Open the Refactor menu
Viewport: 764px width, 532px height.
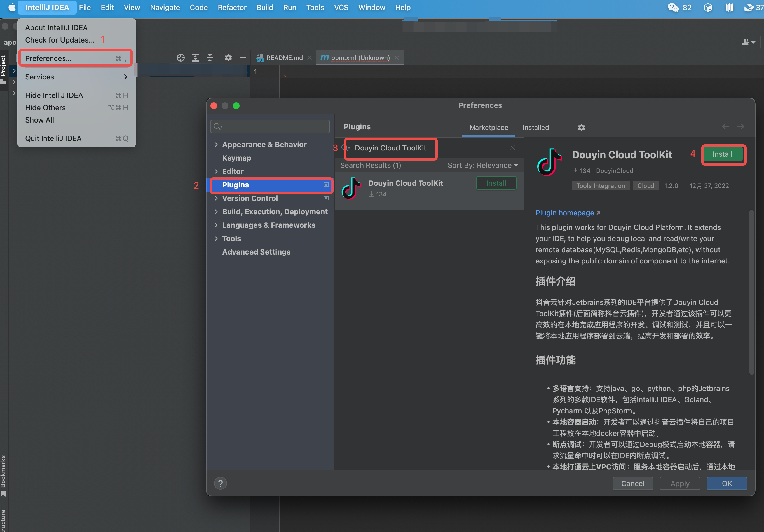(x=232, y=7)
